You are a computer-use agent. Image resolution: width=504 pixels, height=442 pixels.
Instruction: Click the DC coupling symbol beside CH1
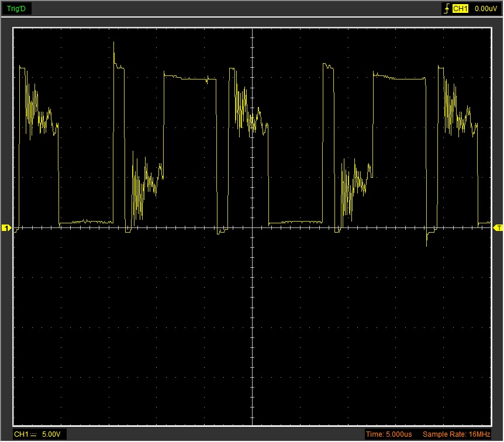(x=33, y=434)
